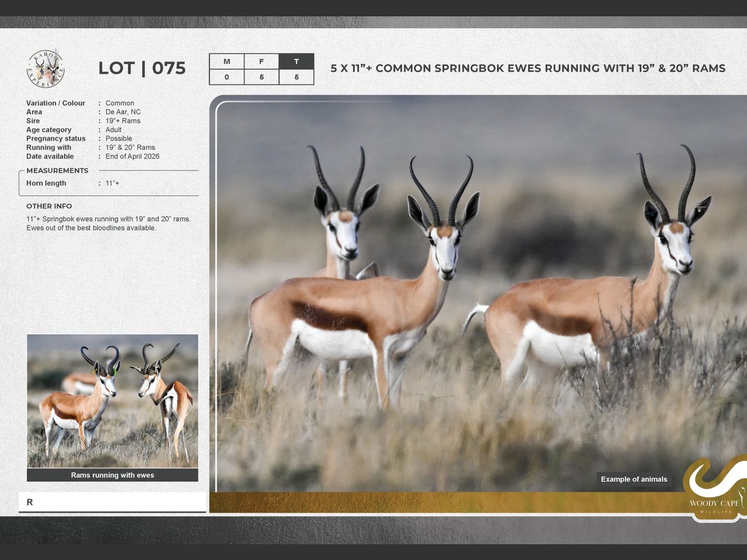This screenshot has height=560, width=747.
Task: Click the Pregnancy status 'Possible' value
Action: point(118,139)
